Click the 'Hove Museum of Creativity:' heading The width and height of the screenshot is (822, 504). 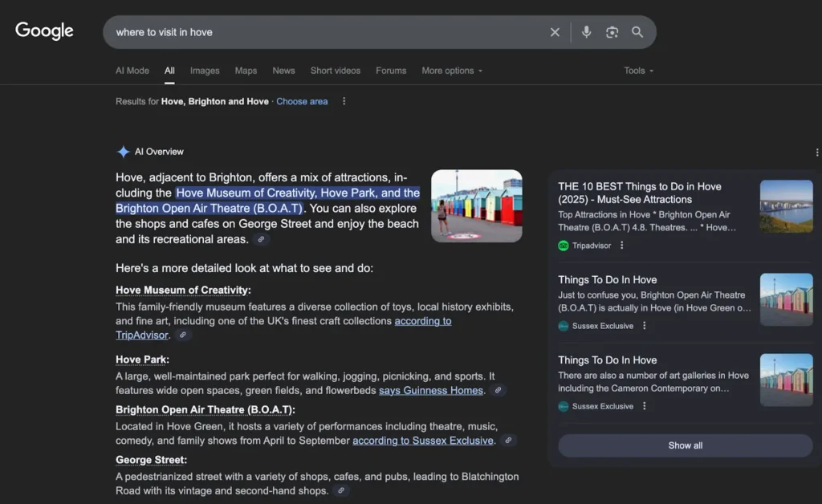[x=183, y=291]
